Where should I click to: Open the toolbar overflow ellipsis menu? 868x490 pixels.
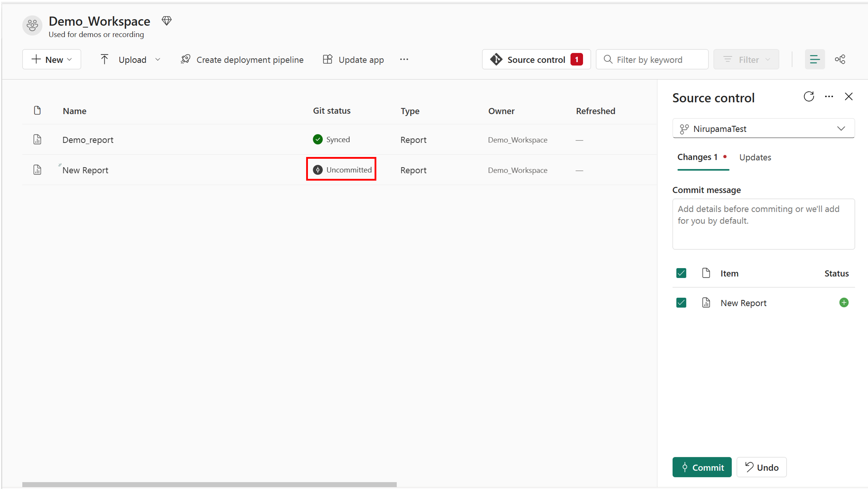[x=404, y=59]
